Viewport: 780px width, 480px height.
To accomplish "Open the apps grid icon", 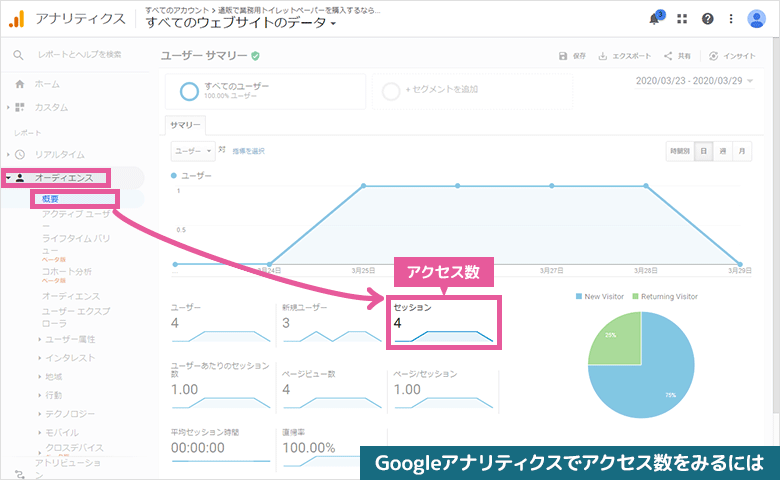I will point(682,19).
